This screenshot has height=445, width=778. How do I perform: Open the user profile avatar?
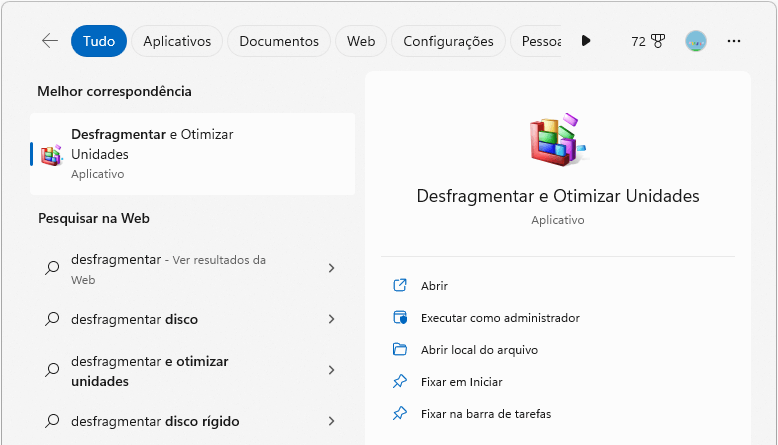pyautogui.click(x=696, y=41)
